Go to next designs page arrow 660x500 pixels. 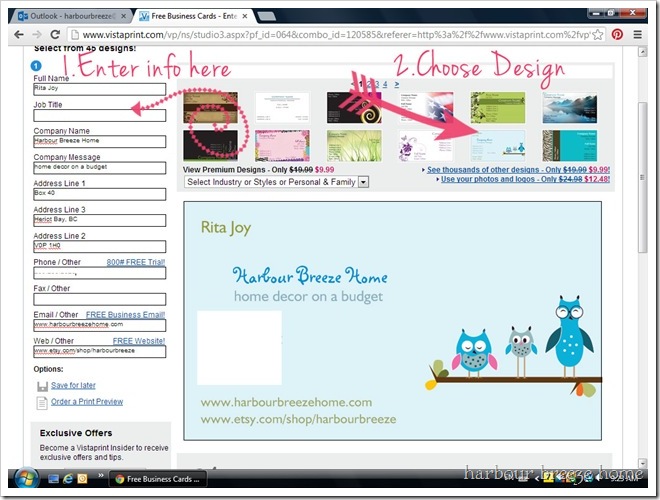pos(397,84)
